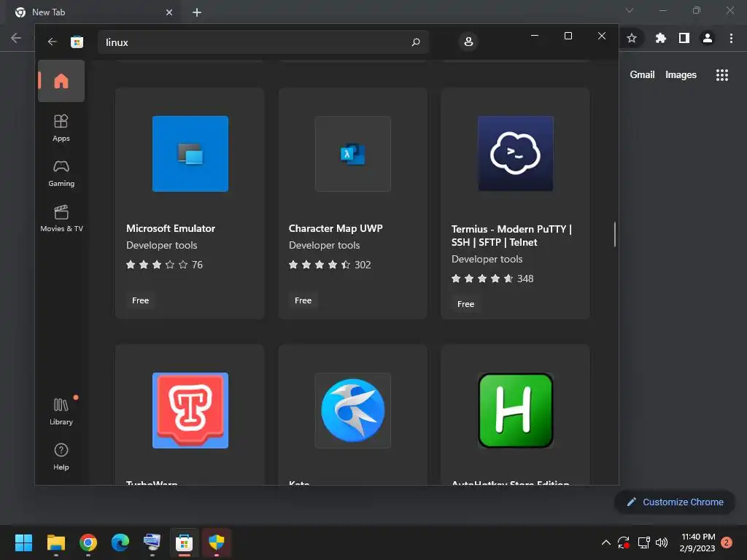Open Chrome Extensions puzzle icon

pos(661,38)
